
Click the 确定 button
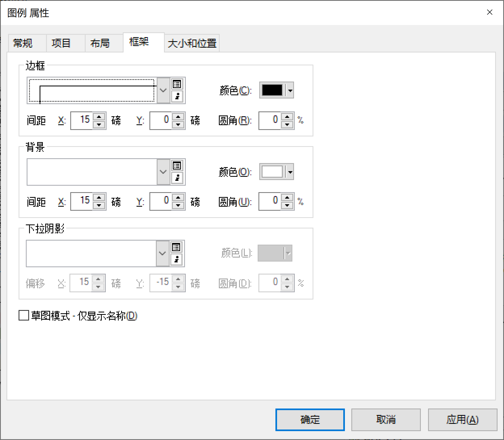point(310,420)
